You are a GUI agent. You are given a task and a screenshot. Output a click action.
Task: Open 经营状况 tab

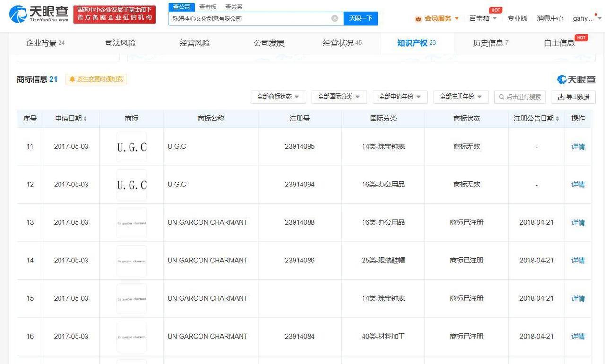coord(342,43)
